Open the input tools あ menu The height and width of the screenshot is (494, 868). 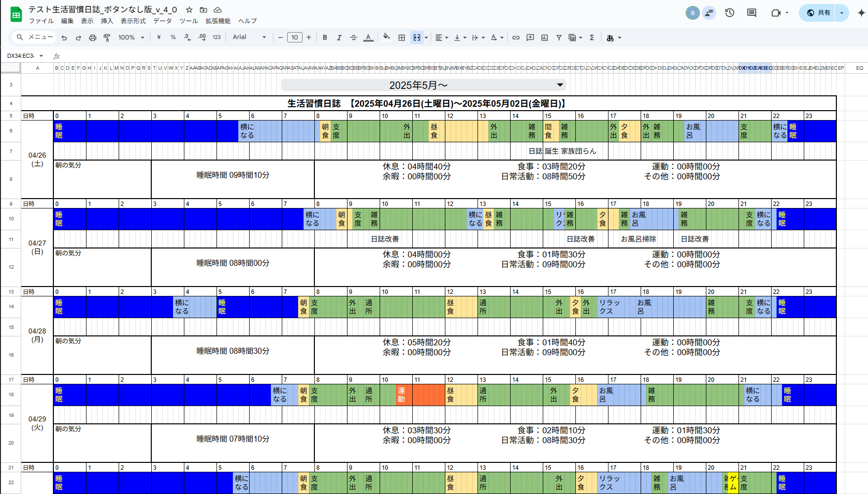click(613, 38)
